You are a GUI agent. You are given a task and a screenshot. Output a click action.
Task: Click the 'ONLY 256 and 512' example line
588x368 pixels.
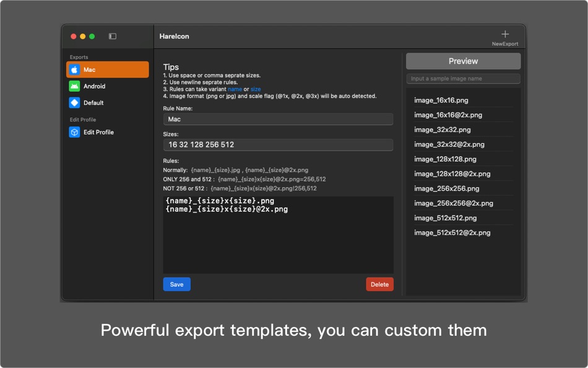click(244, 179)
